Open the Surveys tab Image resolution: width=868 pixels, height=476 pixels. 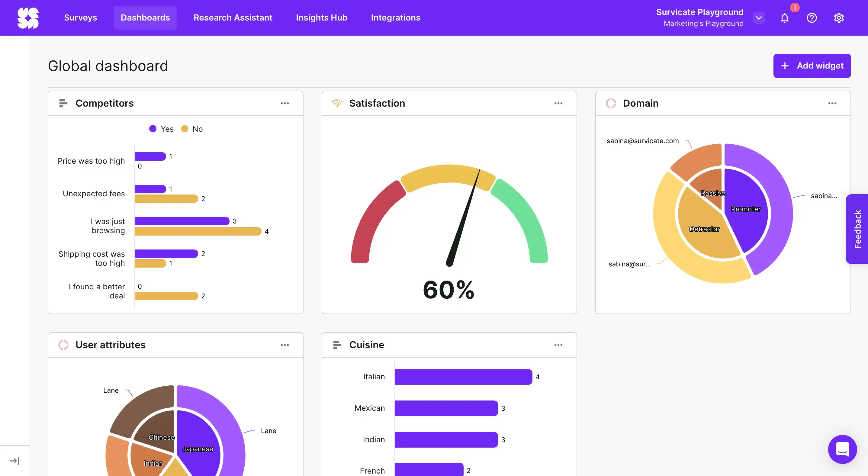pyautogui.click(x=81, y=18)
